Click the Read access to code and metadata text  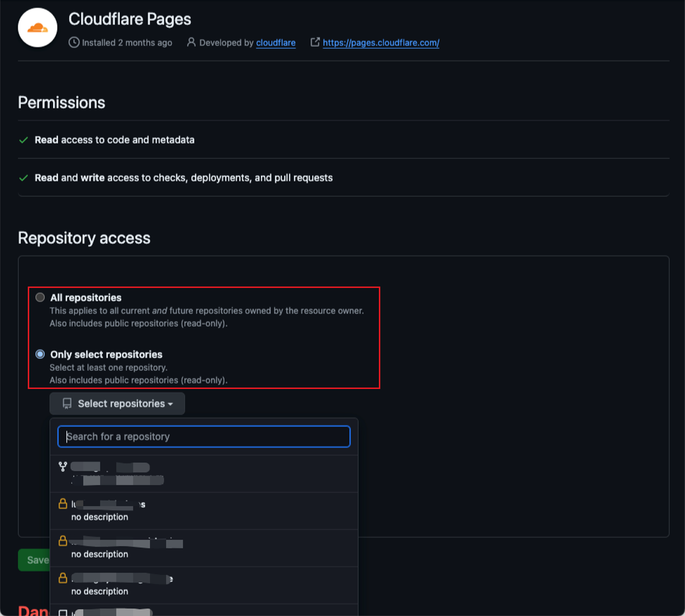115,140
